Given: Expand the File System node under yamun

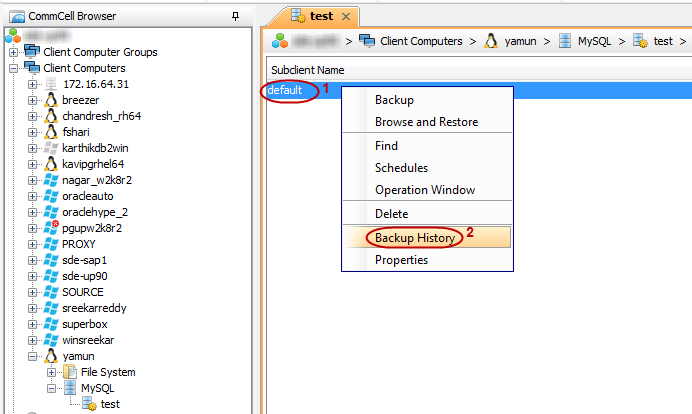Looking at the screenshot, I should 51,372.
